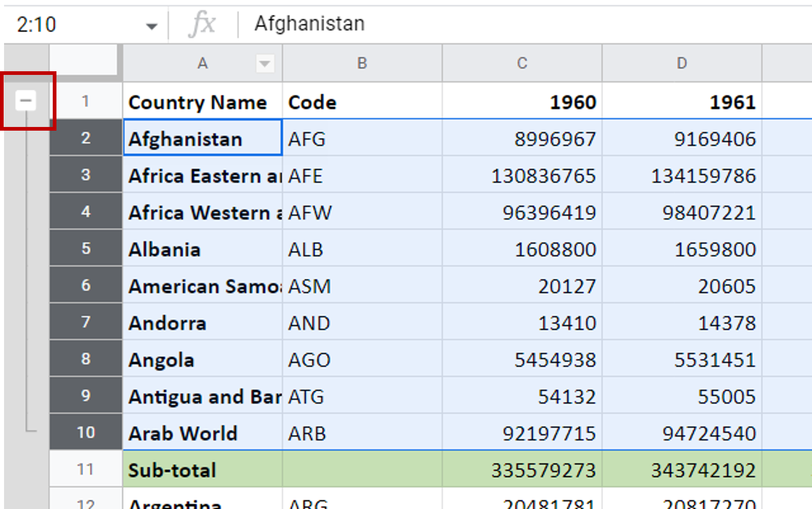Click the Code header cell
This screenshot has width=812, height=509.
(x=362, y=101)
